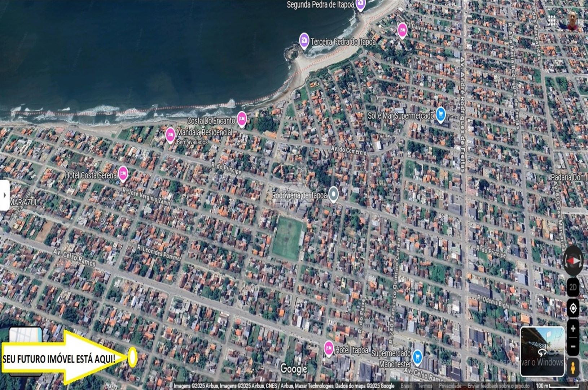The image size is (588, 390).
Task: Click Enviar feedback sobre o produto
Action: point(499,386)
